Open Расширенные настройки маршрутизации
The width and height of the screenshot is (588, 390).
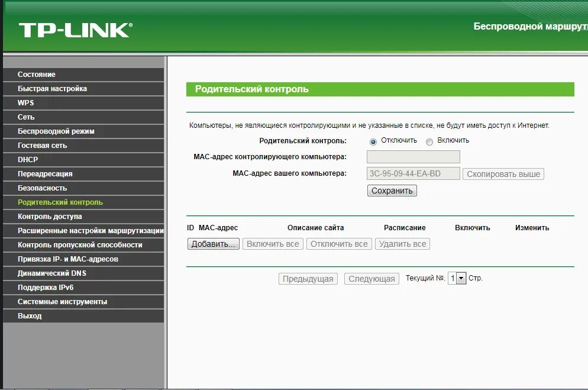83,231
